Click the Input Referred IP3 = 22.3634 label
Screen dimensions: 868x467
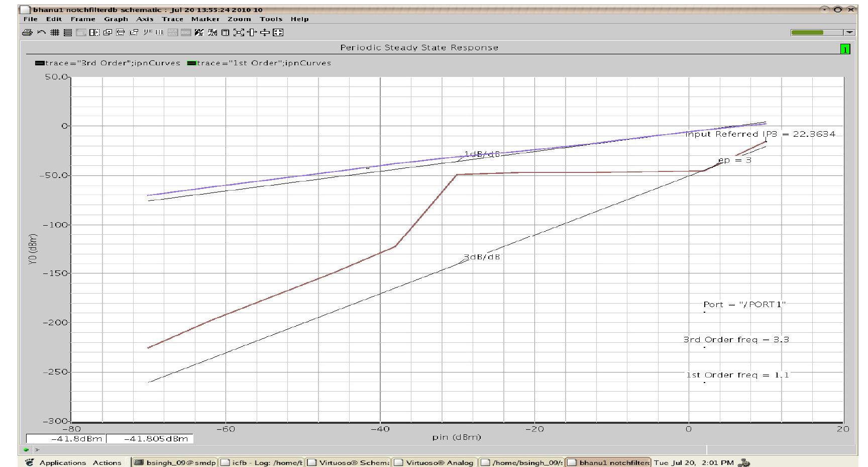pos(761,134)
